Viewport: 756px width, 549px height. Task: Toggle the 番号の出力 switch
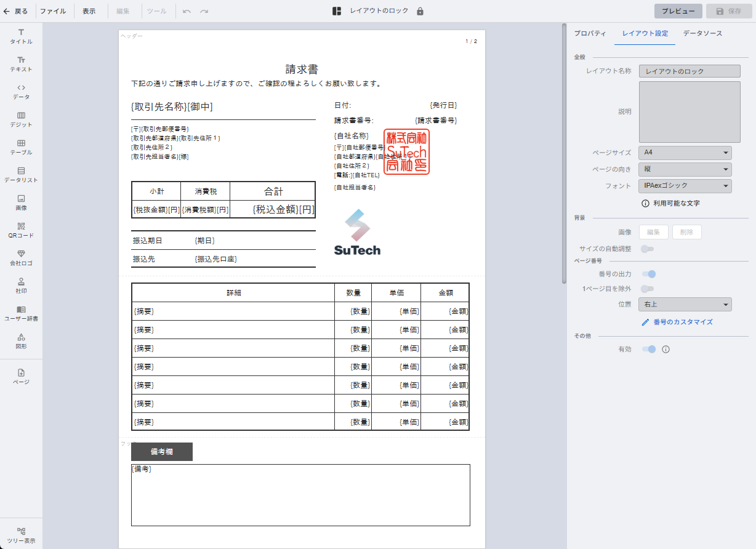click(648, 274)
